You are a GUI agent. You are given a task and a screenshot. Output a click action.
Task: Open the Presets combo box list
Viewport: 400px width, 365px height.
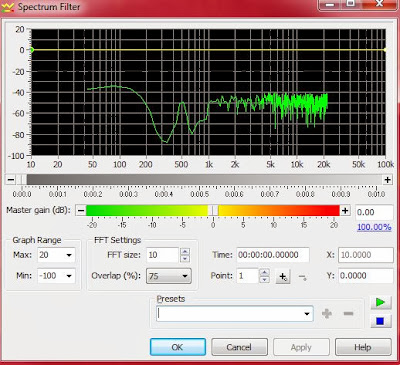[x=307, y=314]
